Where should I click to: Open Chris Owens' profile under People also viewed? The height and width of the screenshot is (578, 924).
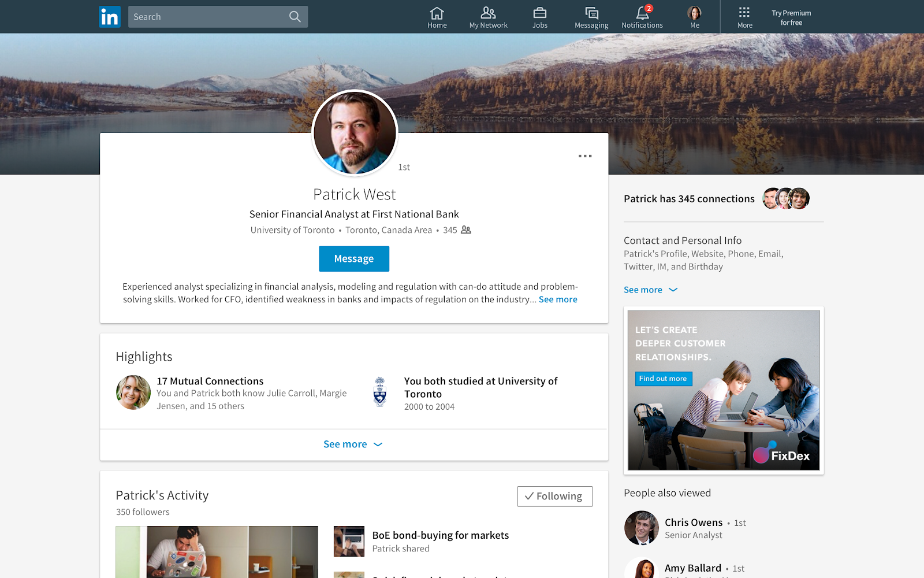pos(693,522)
